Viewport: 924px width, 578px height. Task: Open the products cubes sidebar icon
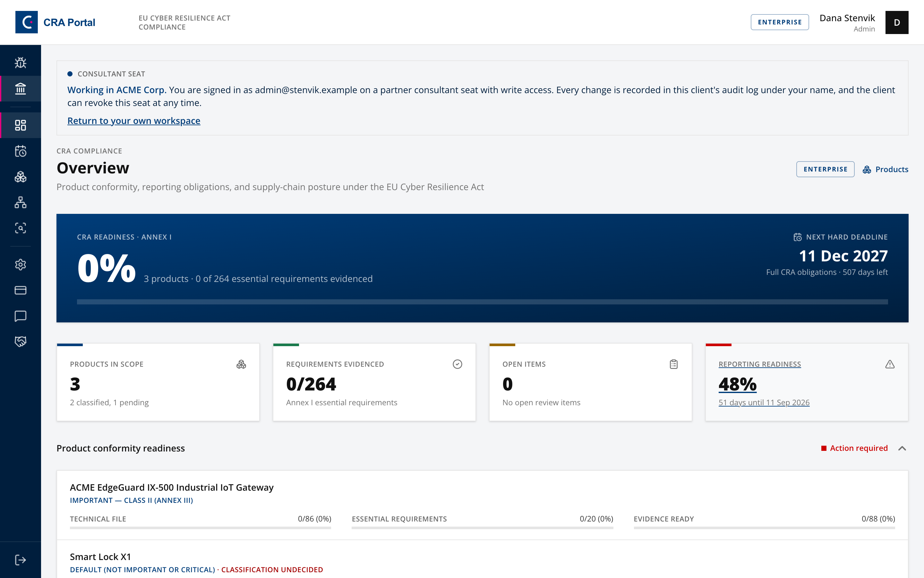(x=20, y=177)
